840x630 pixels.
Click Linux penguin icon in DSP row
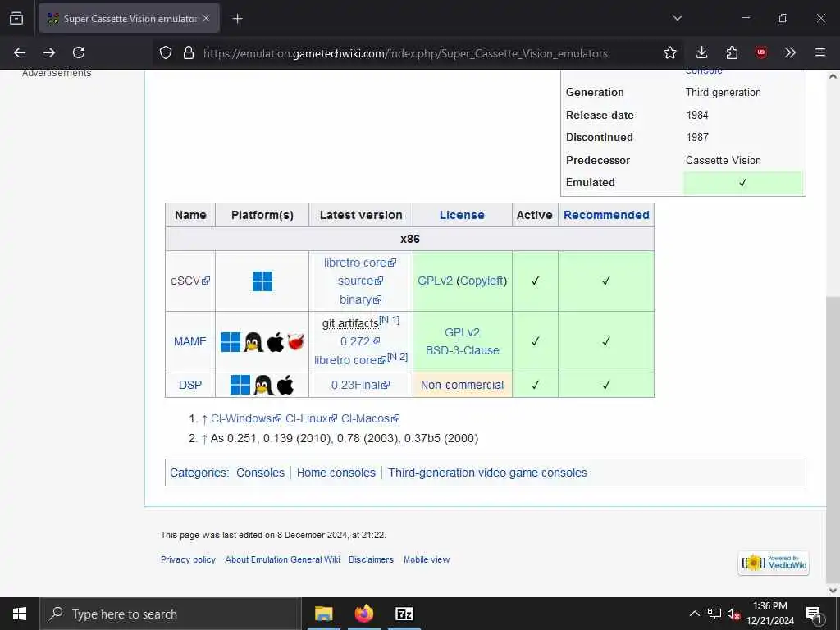[263, 385]
